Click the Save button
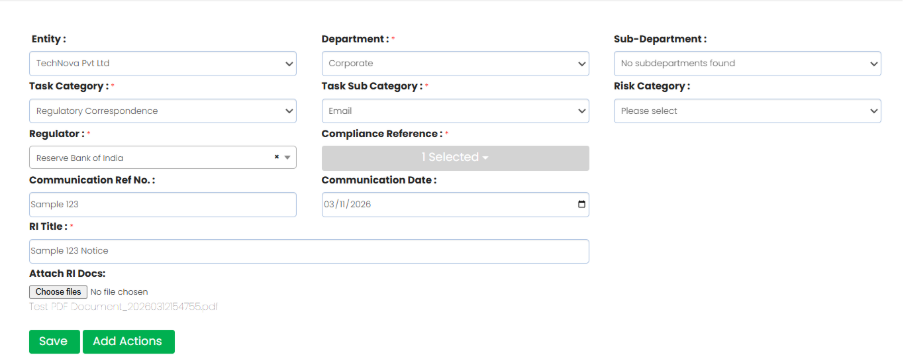The width and height of the screenshot is (903, 363). coord(54,342)
